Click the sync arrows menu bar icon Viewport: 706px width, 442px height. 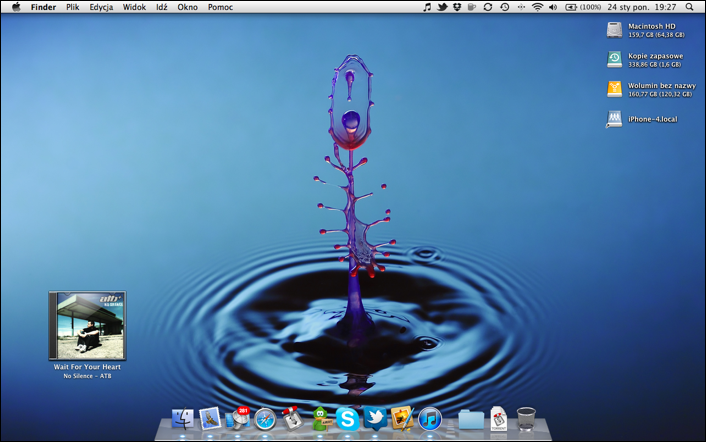488,7
